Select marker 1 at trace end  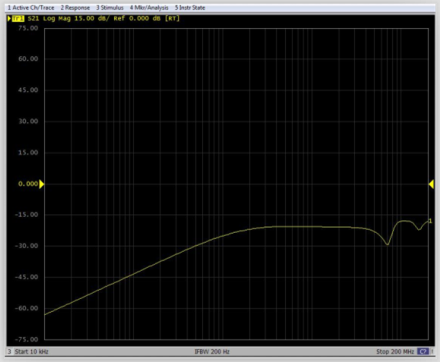[430, 221]
